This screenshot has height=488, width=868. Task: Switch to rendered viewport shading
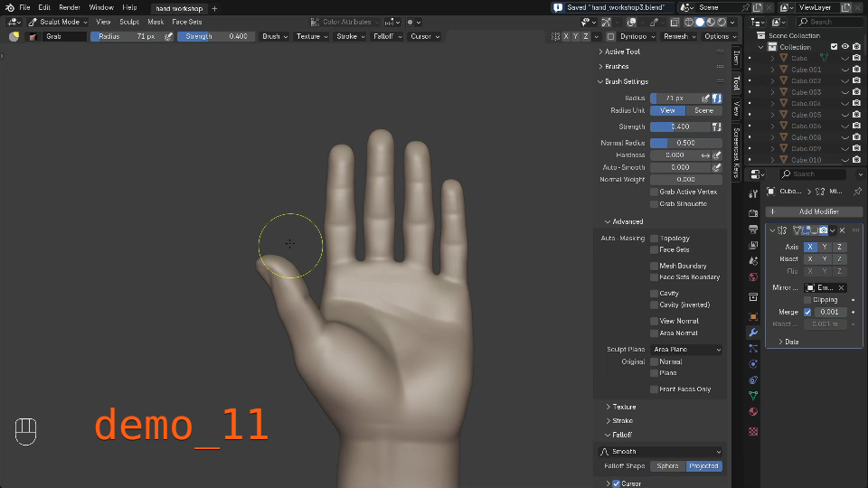click(x=722, y=22)
